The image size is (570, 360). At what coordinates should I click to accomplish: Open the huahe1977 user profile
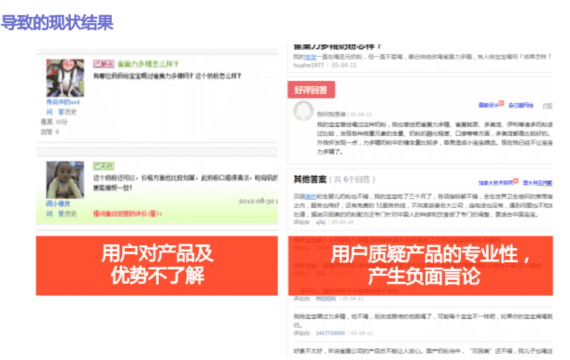click(308, 65)
